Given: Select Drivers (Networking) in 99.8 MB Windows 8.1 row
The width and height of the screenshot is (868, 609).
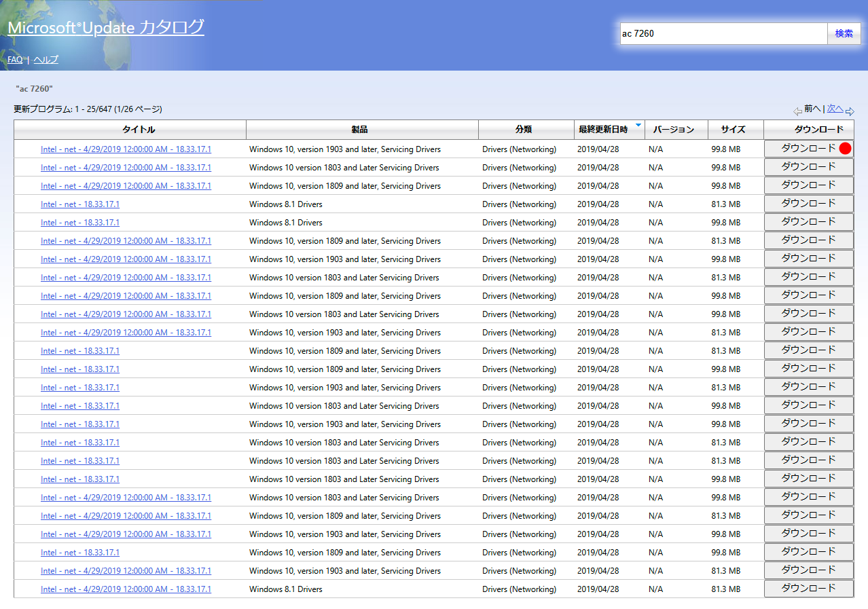Looking at the screenshot, I should coord(519,223).
